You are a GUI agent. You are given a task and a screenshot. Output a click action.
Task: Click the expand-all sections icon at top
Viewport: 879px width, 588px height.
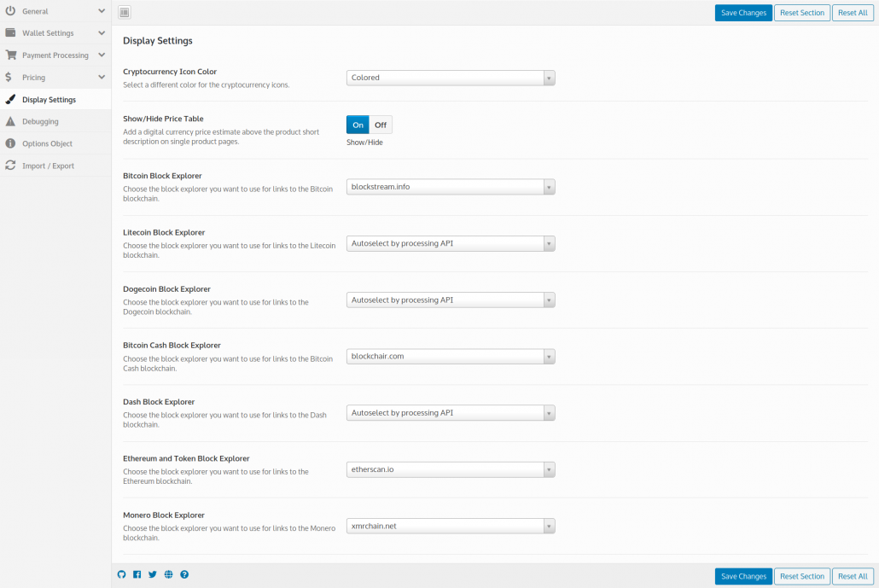pyautogui.click(x=125, y=12)
